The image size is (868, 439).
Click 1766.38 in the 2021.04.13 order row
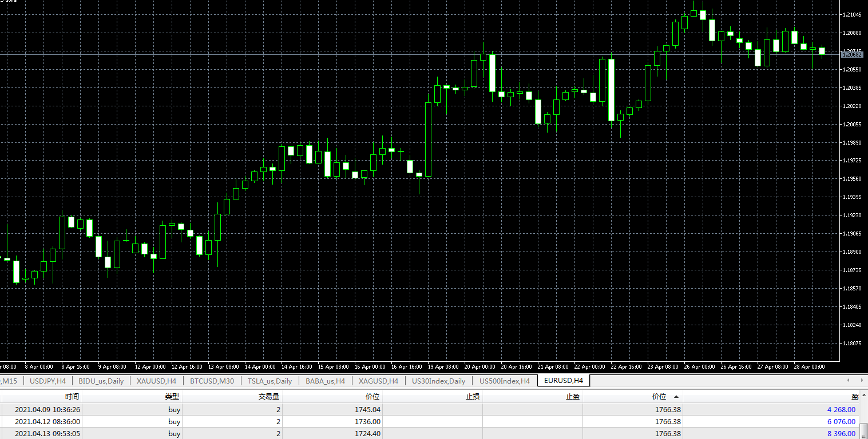(x=668, y=434)
